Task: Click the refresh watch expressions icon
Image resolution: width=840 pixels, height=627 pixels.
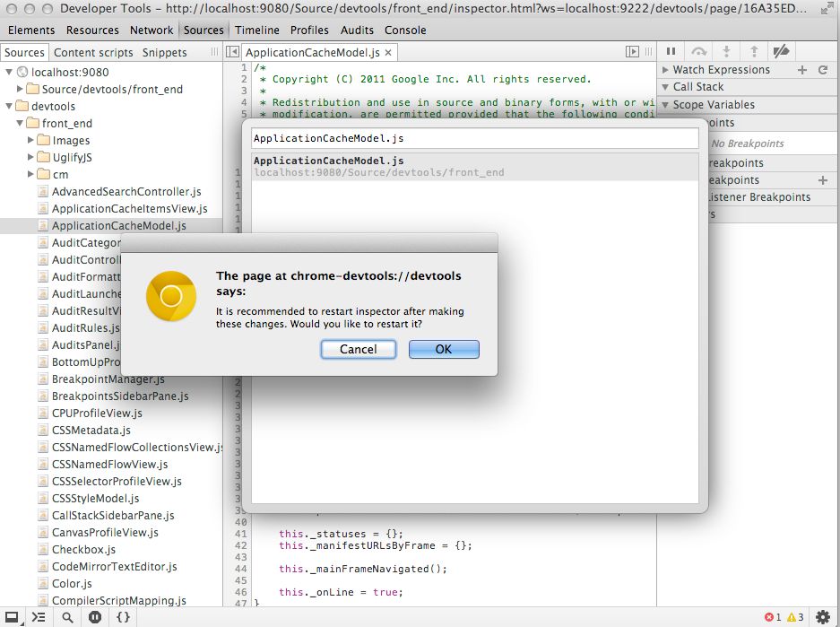Action: [x=823, y=70]
